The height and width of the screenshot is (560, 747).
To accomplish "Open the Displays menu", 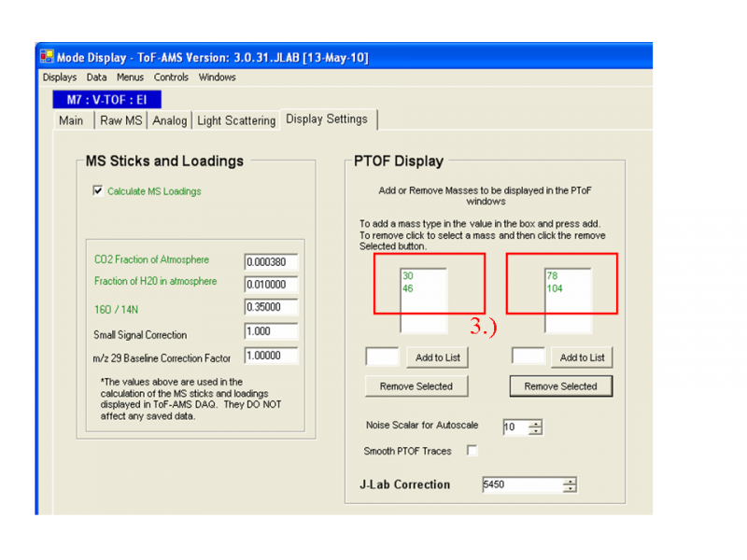I will [60, 77].
